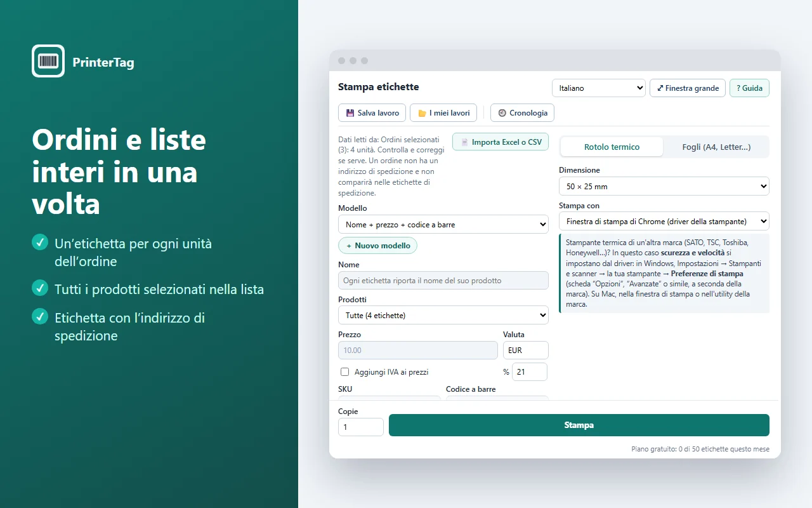This screenshot has height=508, width=812.
Task: Click the clock icon on Cronologia
Action: pyautogui.click(x=502, y=113)
